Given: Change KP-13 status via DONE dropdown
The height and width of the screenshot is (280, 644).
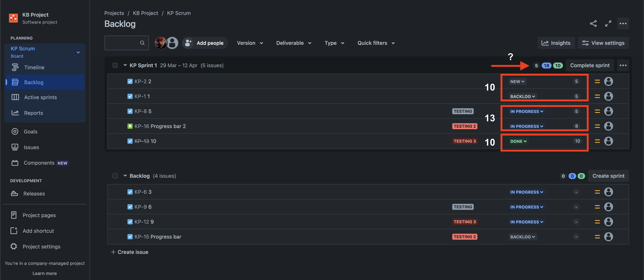Looking at the screenshot, I should (x=518, y=141).
